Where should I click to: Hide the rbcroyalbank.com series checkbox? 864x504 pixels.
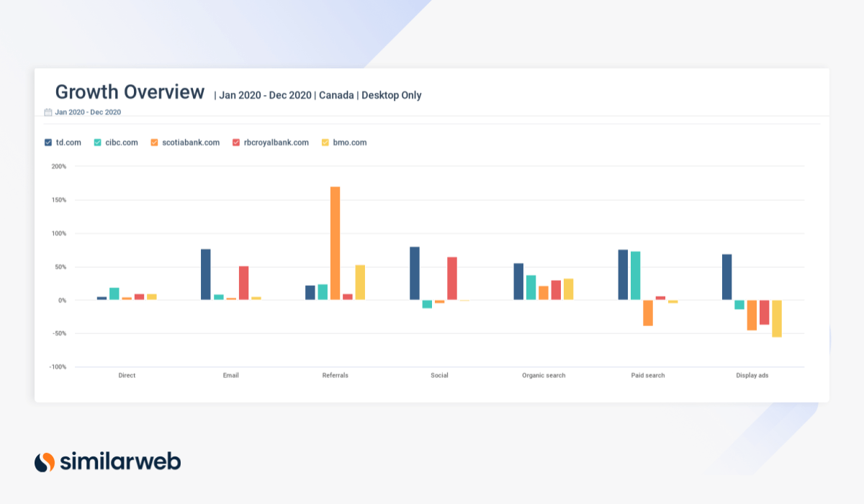coord(236,143)
